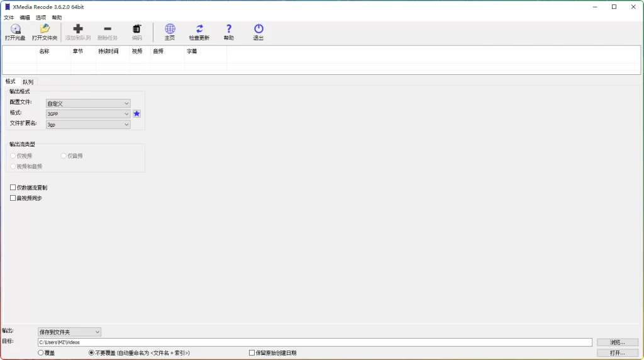Select the 不要覆盖 radio button
Viewport: 644px width, 360px height.
click(x=92, y=352)
